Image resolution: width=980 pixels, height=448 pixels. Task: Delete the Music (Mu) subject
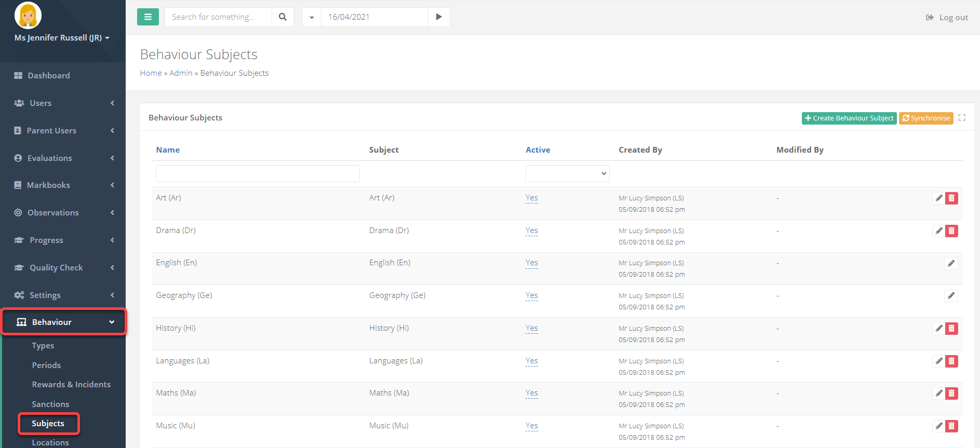[951, 426]
